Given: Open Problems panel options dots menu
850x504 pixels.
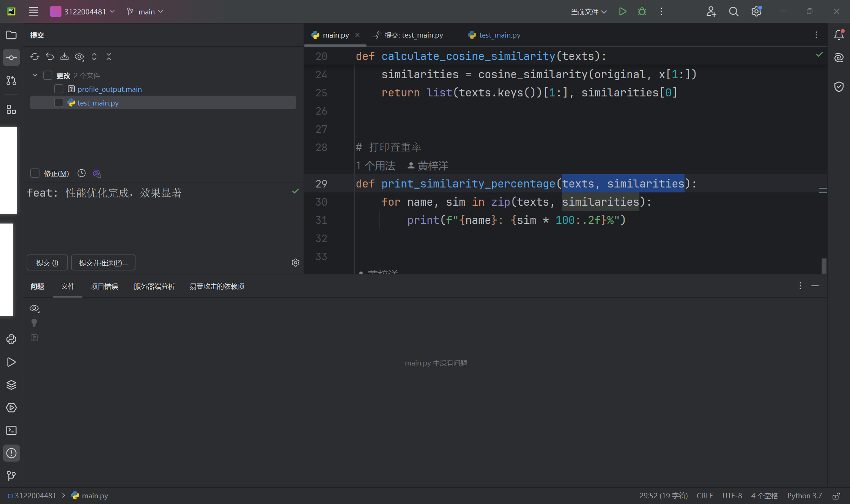Looking at the screenshot, I should coord(800,286).
